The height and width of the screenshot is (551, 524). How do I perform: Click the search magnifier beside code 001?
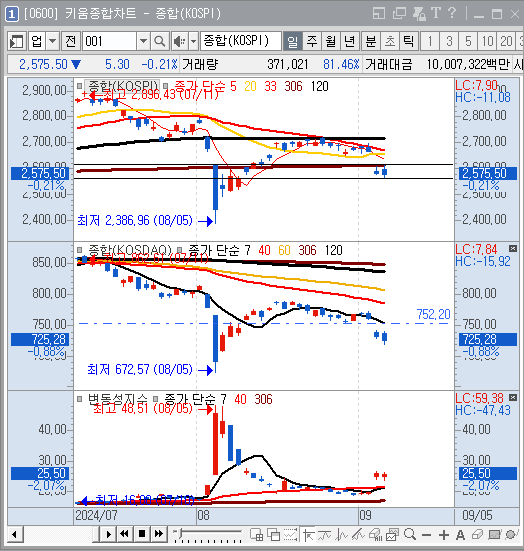[160, 41]
